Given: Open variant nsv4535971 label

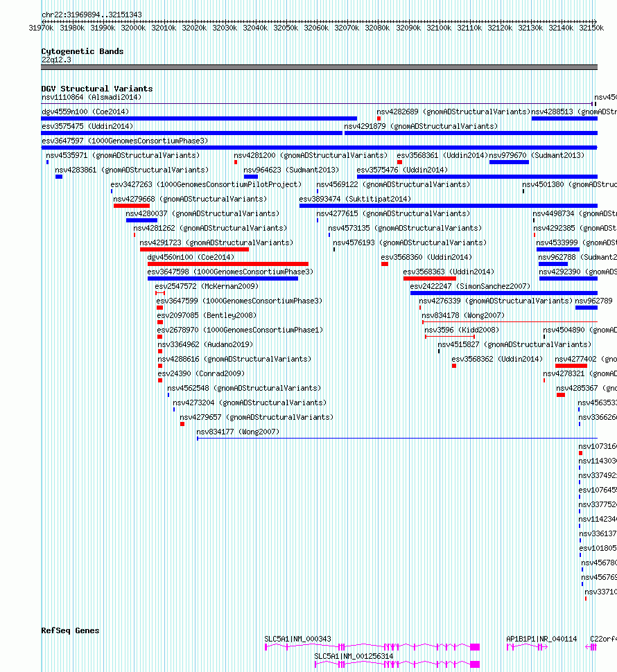Looking at the screenshot, I should point(123,156).
